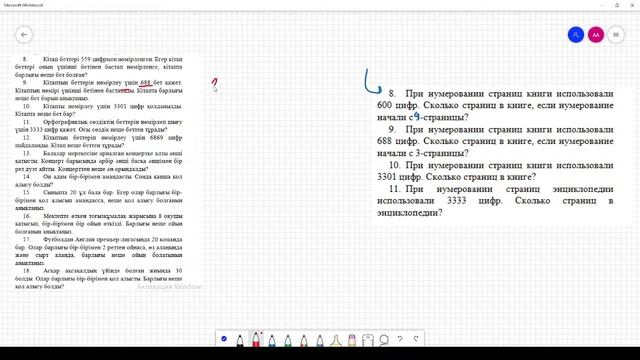Undo the last action
Image resolution: width=640 pixels, height=360 pixels.
(x=400, y=339)
